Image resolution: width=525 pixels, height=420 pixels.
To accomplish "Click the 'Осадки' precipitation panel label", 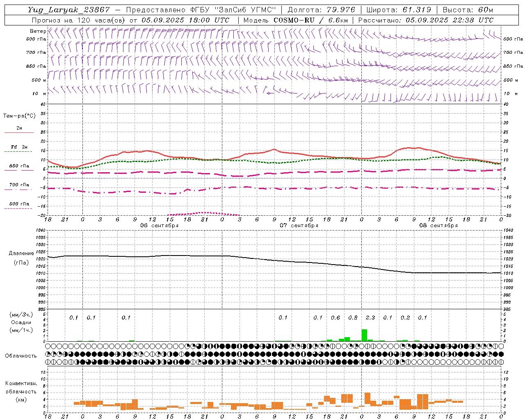I will [x=21, y=322].
